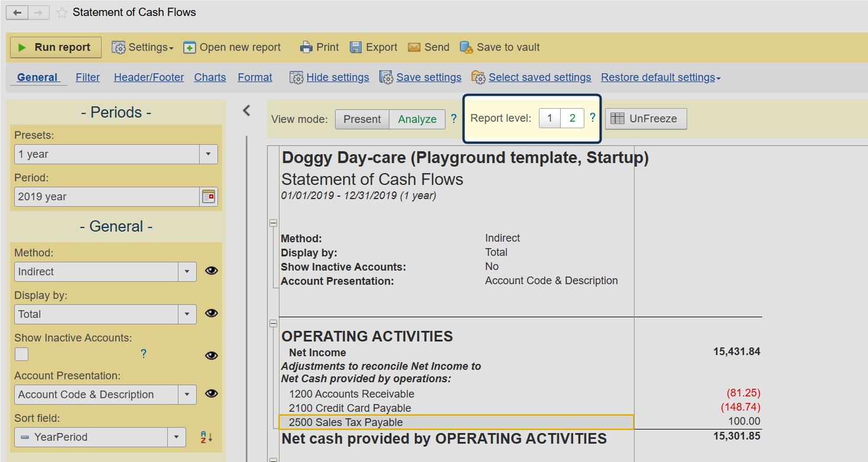Select the 2500 Sales Tax Payable row
868x462 pixels.
pos(456,422)
